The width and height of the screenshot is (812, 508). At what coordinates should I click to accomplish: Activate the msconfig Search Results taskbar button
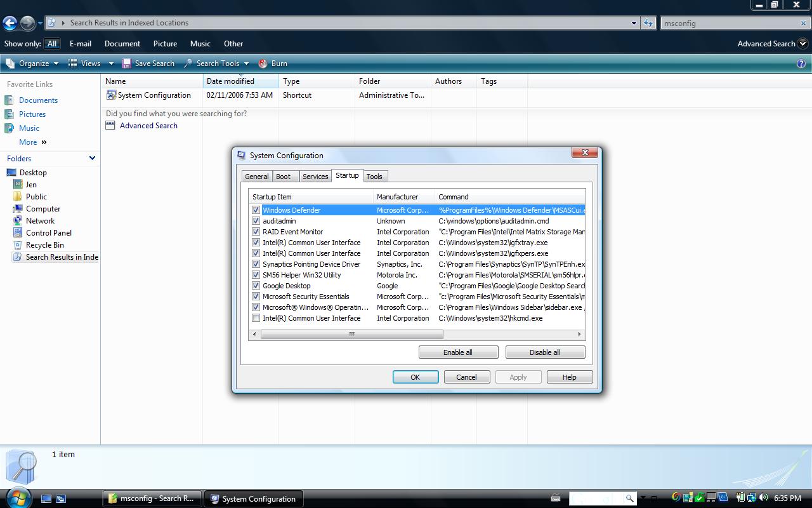[x=152, y=498]
